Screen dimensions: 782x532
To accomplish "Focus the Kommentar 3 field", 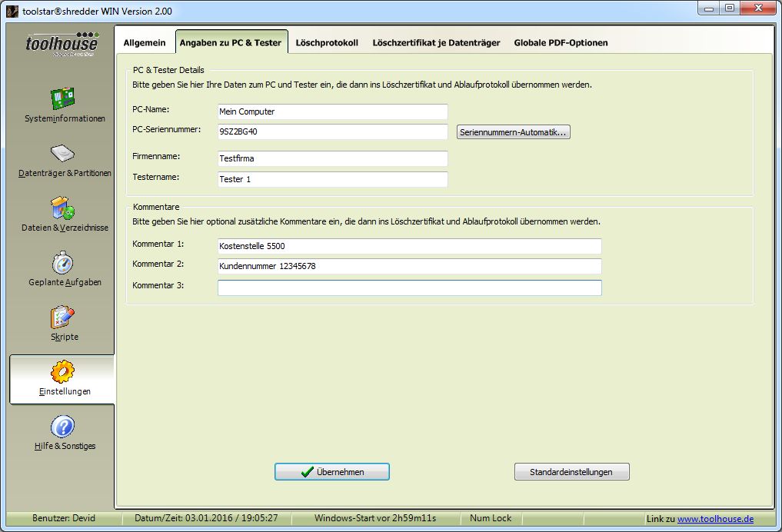I will coord(409,288).
